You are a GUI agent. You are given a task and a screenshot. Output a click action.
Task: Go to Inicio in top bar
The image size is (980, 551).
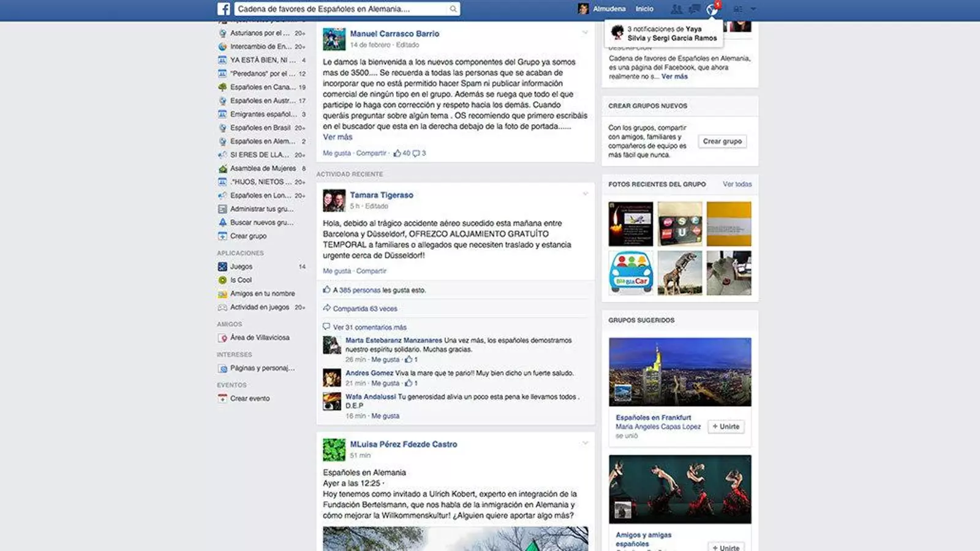coord(644,9)
